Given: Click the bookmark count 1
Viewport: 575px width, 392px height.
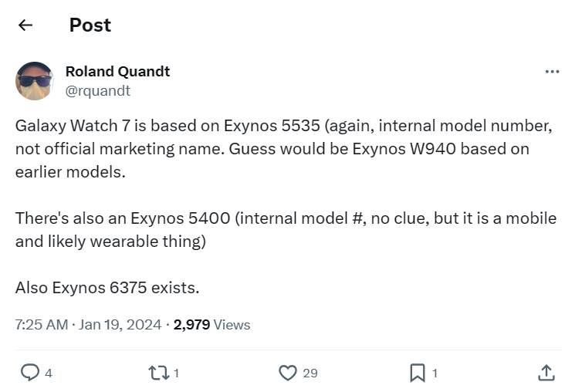Looking at the screenshot, I should tap(435, 373).
